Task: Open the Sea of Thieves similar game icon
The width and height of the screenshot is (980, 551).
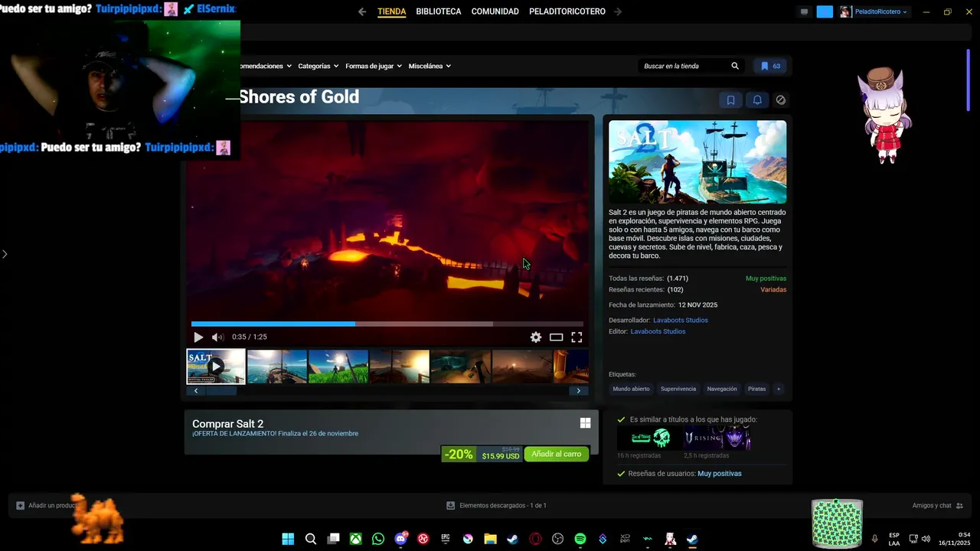Action: (648, 438)
